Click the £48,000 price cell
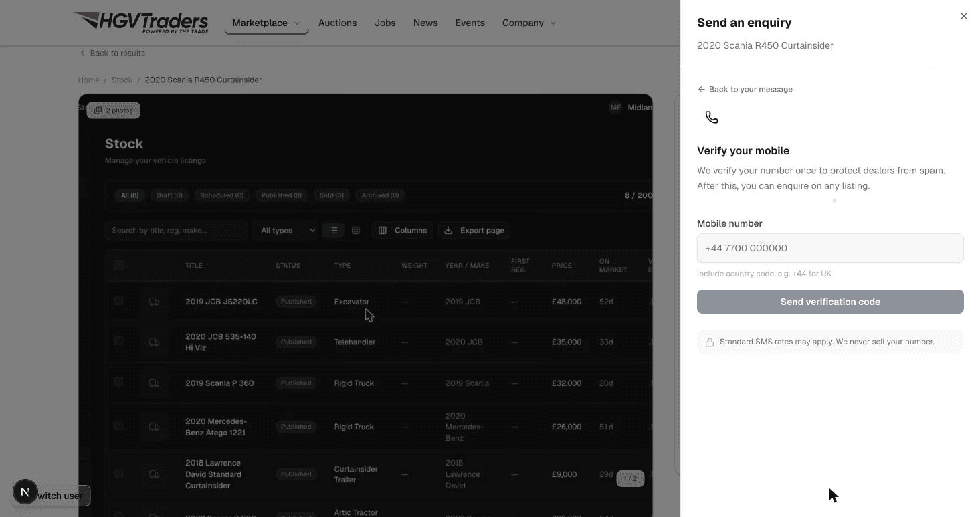 click(567, 302)
